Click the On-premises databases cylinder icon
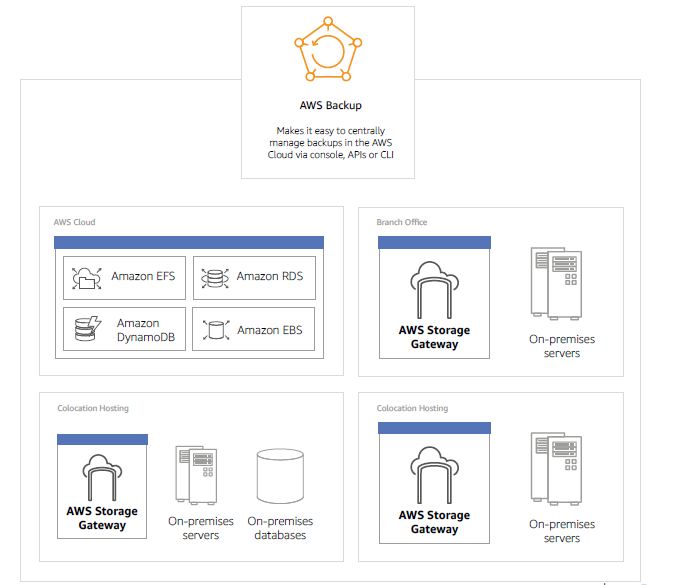The width and height of the screenshot is (693, 585). tap(280, 476)
